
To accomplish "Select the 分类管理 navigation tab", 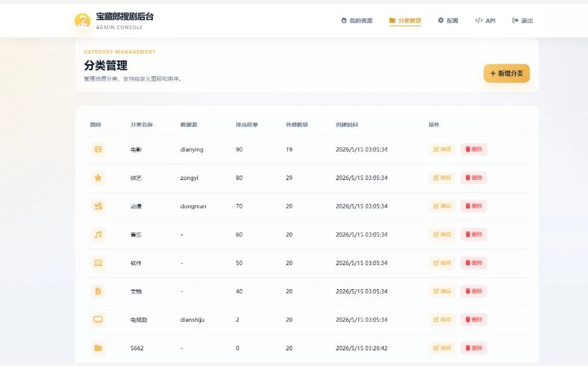I will point(405,20).
